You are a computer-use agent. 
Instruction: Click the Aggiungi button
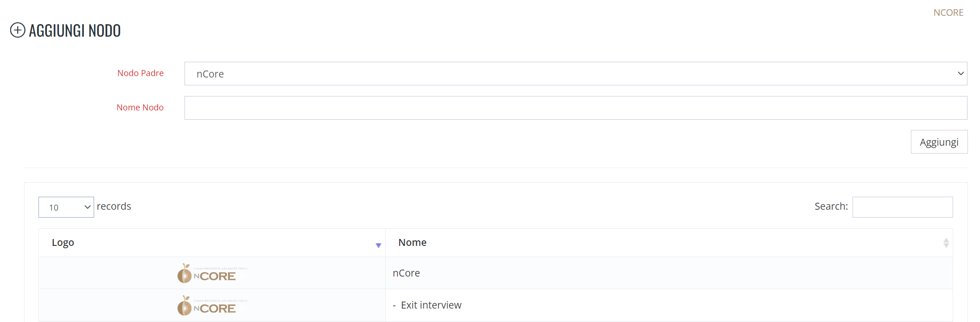tap(939, 142)
